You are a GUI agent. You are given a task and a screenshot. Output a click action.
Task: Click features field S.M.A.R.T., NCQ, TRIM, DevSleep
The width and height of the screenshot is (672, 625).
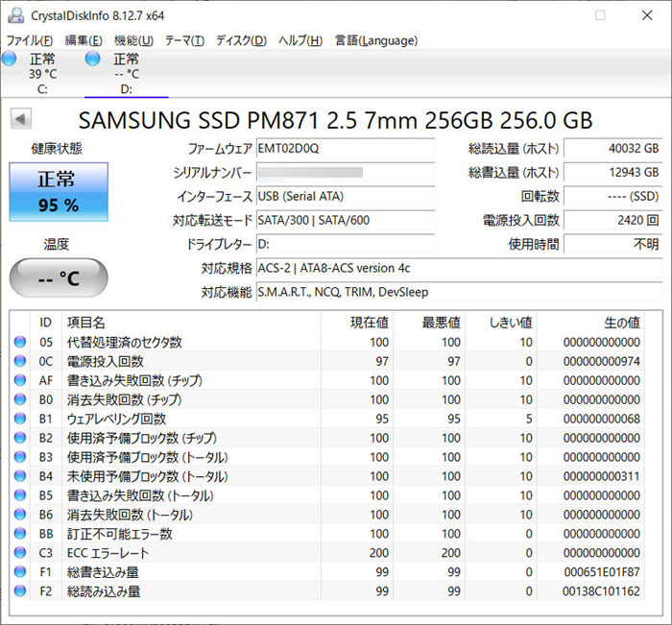coord(460,293)
